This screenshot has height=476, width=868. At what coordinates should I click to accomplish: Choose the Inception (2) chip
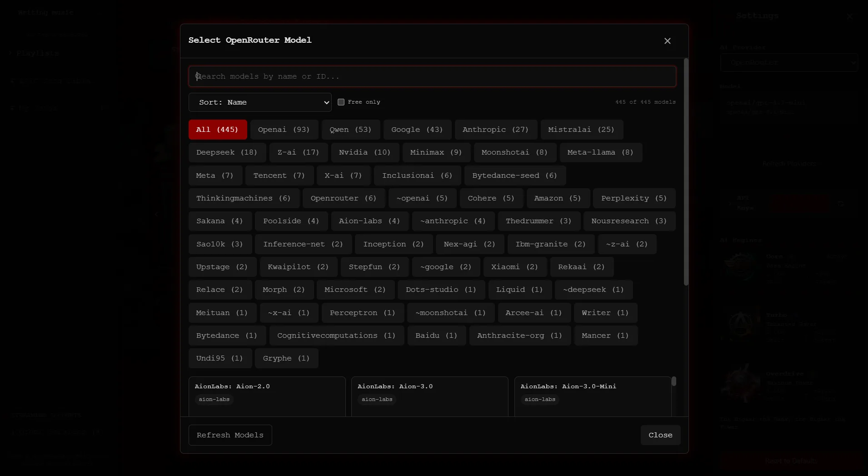394,244
